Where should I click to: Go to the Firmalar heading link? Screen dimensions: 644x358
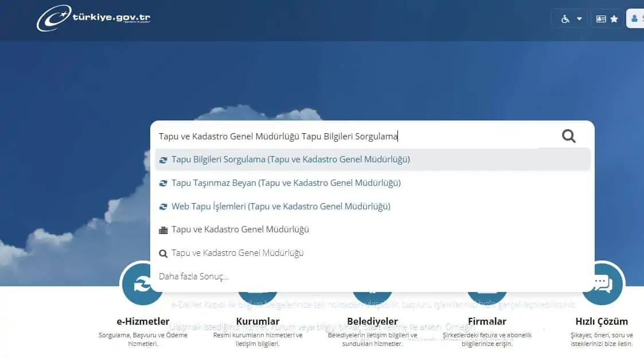487,321
